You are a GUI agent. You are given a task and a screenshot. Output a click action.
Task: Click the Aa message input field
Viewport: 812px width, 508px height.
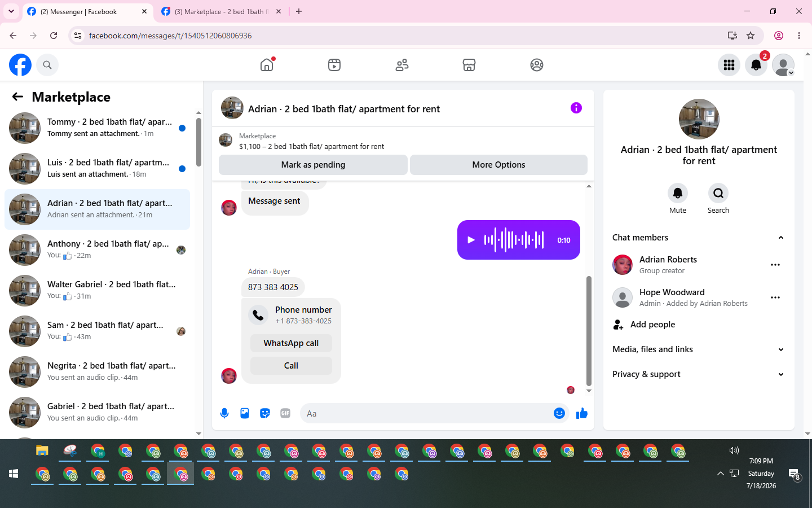pos(426,414)
